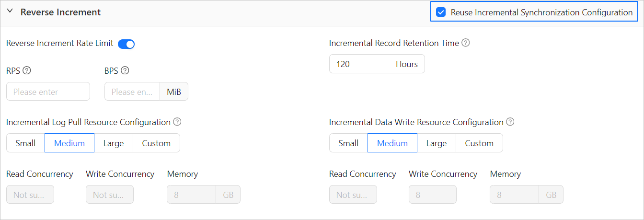Screen dimensions: 644x220
Task: Click help icon for Incremental Data Write Resource
Action: 510,122
